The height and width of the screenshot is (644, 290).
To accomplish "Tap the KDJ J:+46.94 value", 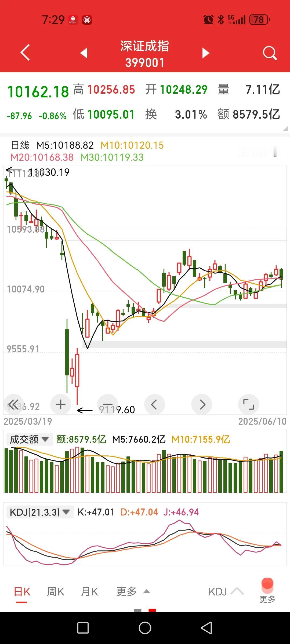I will coord(181,512).
